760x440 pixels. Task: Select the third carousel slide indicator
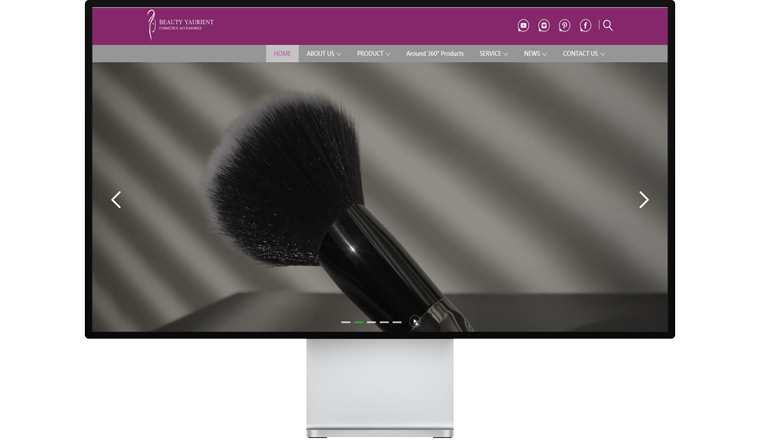click(371, 322)
